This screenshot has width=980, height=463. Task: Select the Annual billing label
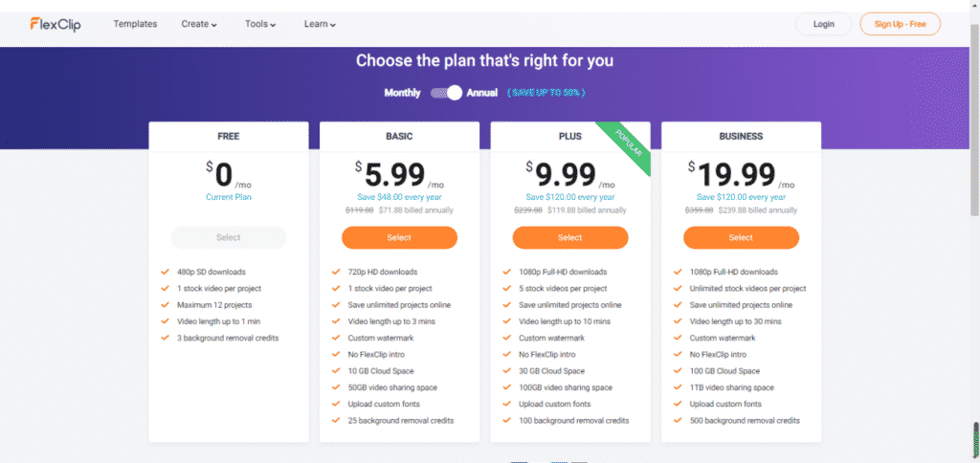point(482,93)
